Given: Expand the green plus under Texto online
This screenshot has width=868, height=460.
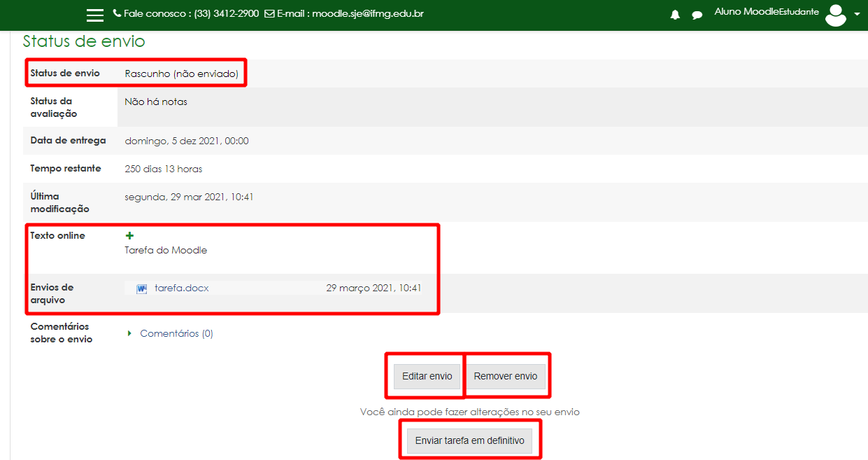Looking at the screenshot, I should pyautogui.click(x=129, y=236).
